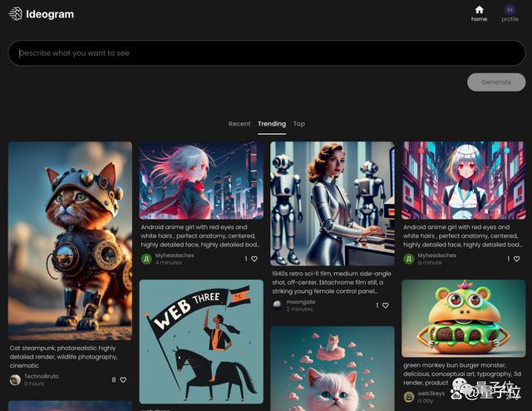
Task: View the Web Three horse rider image
Action: [201, 341]
